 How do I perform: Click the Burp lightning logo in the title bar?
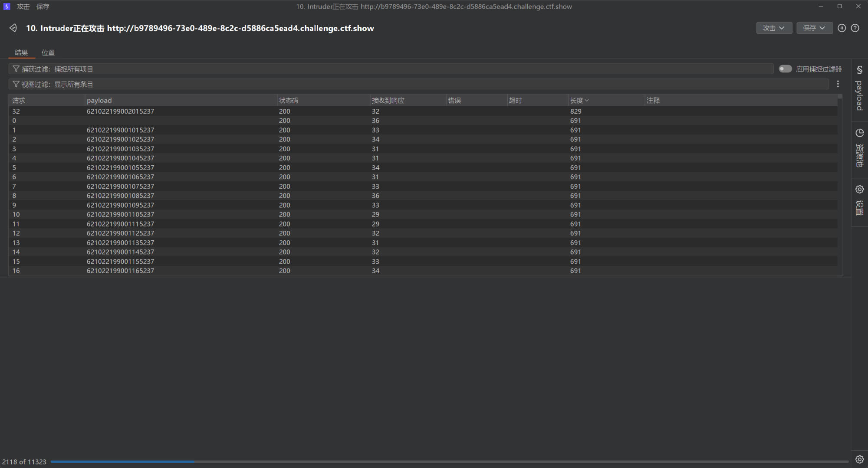click(x=7, y=7)
